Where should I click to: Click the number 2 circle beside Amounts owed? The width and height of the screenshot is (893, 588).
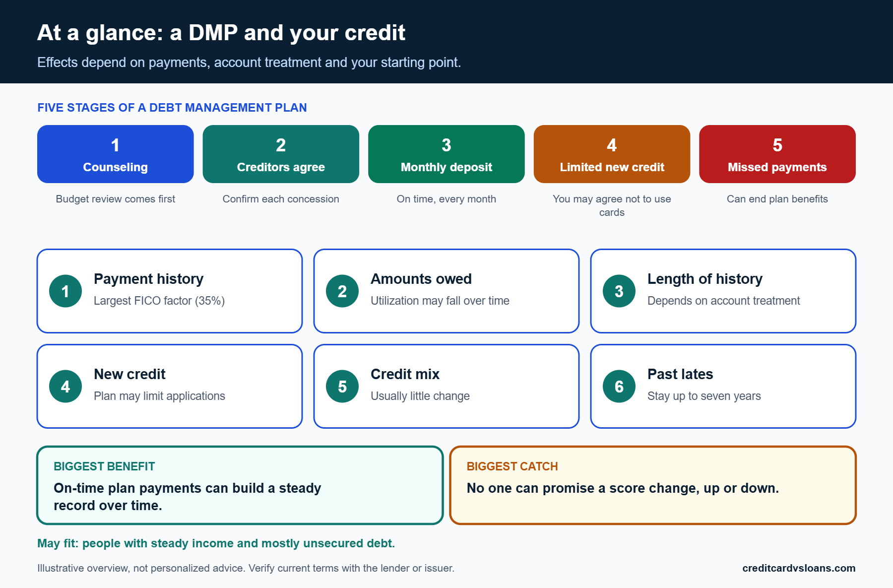pyautogui.click(x=342, y=291)
